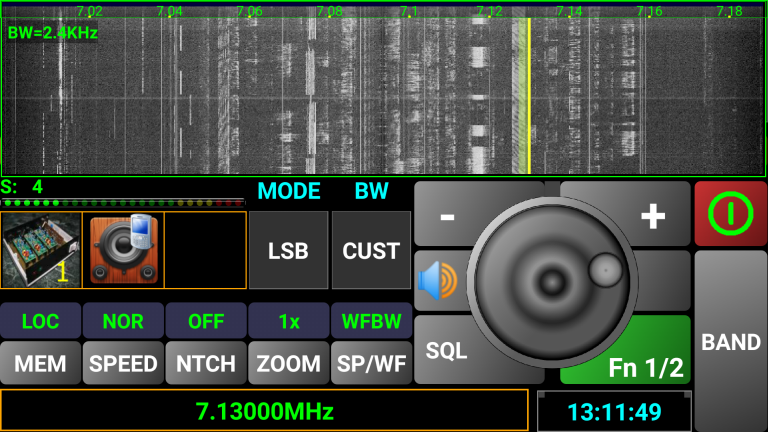Tap the 7.16 frequency scale label

point(649,11)
